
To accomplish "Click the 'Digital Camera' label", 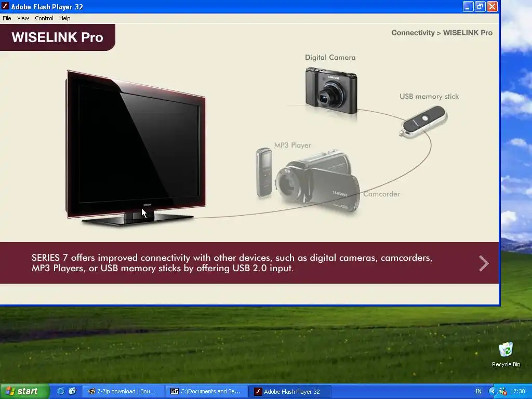I will pyautogui.click(x=330, y=57).
